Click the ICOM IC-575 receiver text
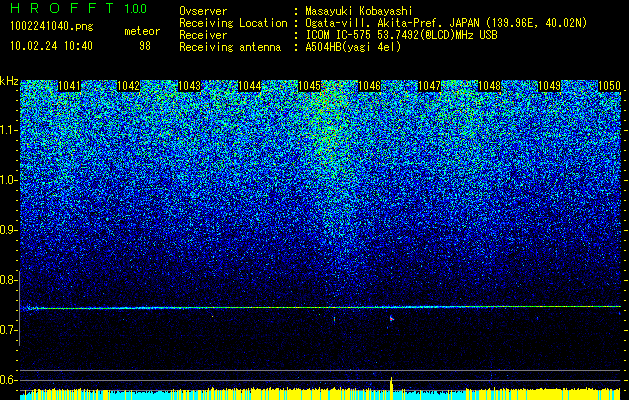The width and height of the screenshot is (629, 400). 401,35
